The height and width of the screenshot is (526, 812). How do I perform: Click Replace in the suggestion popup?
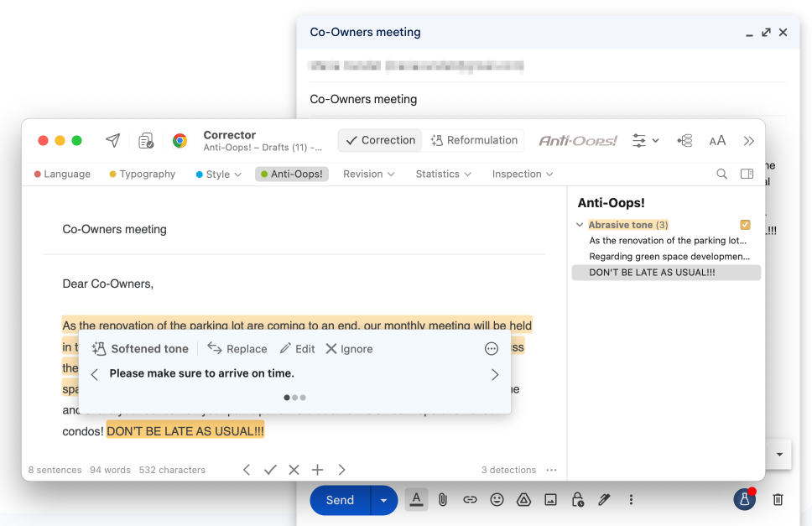pos(237,349)
